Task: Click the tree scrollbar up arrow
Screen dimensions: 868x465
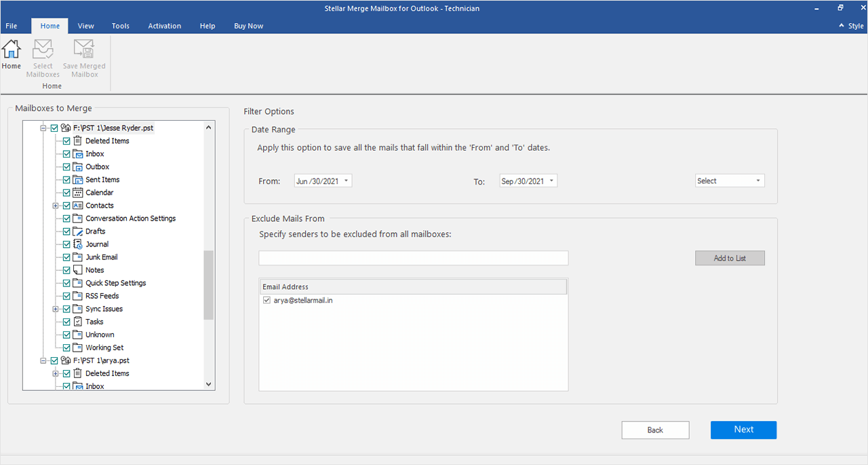Action: [x=209, y=127]
